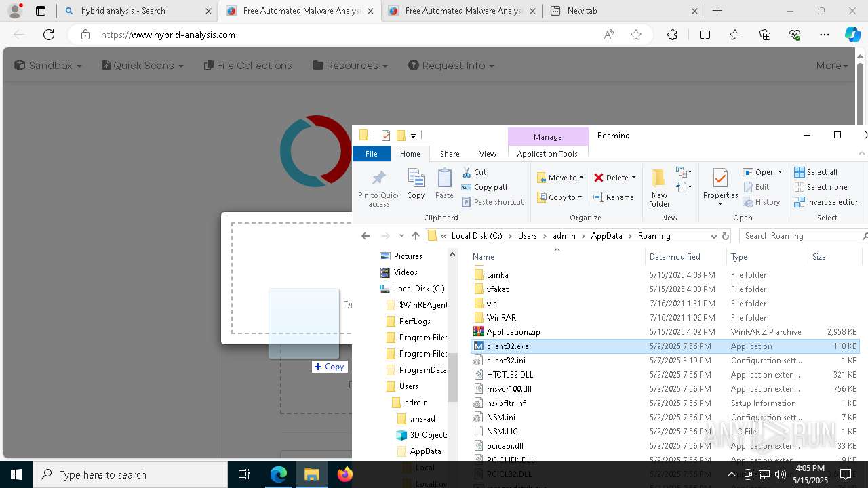Open browser Extensions puzzle icon
The image size is (868, 488).
[672, 35]
